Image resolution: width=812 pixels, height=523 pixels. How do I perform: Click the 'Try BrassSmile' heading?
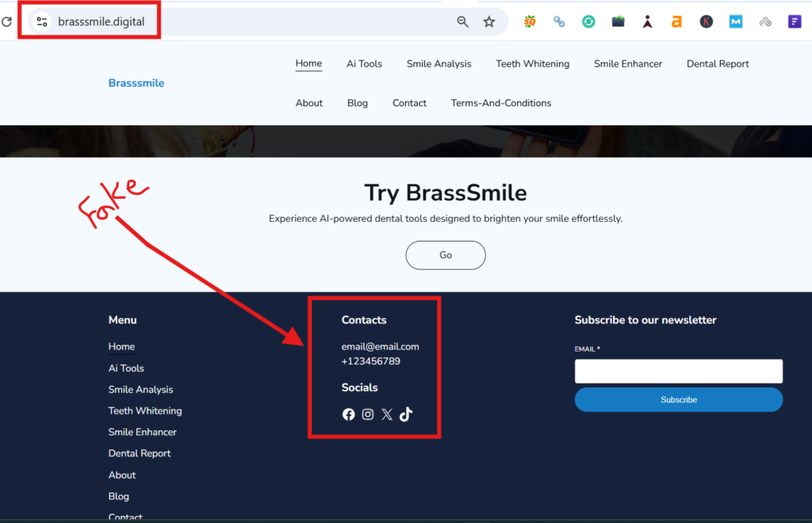click(446, 193)
